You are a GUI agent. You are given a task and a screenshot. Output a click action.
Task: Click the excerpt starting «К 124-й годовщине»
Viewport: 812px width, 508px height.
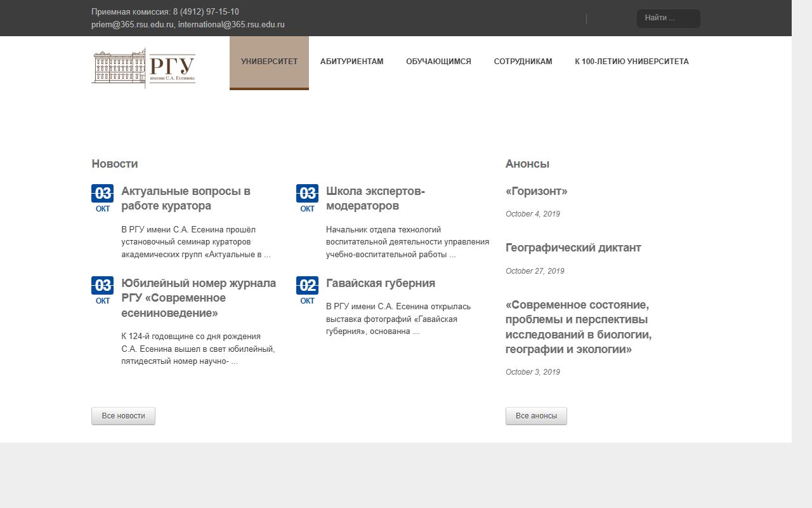click(198, 349)
